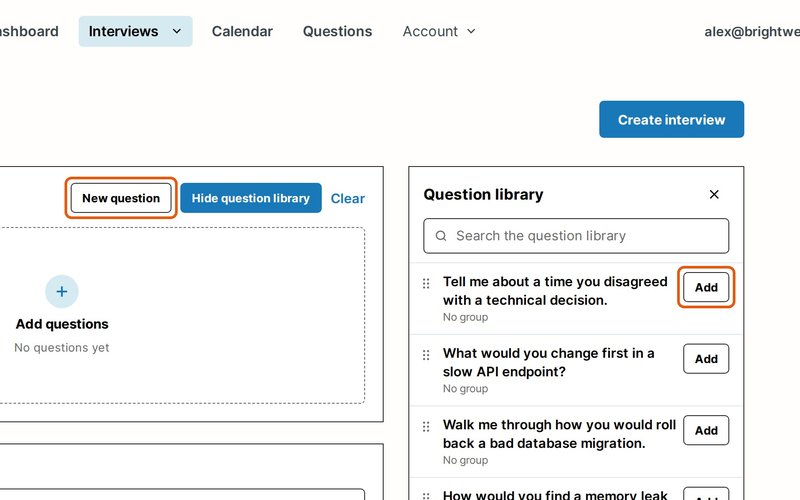Open the Questions page
Screen dimensions: 800x500
click(337, 31)
